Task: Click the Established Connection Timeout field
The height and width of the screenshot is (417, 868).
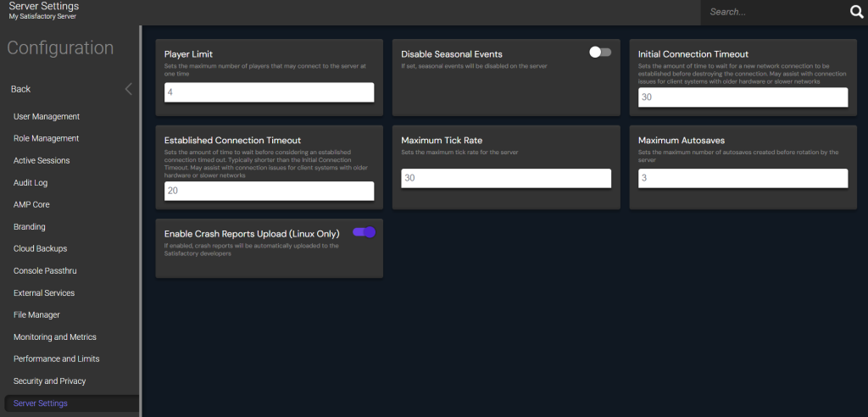Action: 269,191
